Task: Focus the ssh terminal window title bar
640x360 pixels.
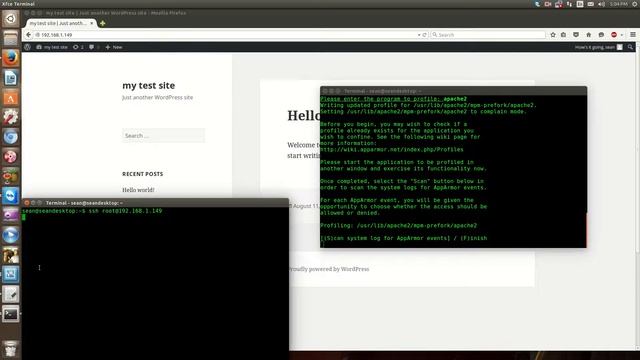Action: [x=156, y=202]
